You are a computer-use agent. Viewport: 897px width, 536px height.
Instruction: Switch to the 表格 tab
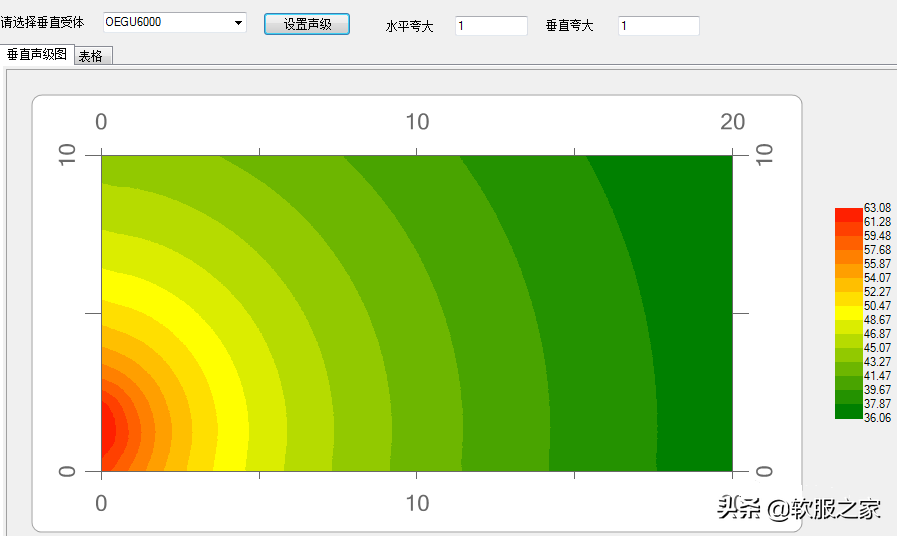coord(92,56)
